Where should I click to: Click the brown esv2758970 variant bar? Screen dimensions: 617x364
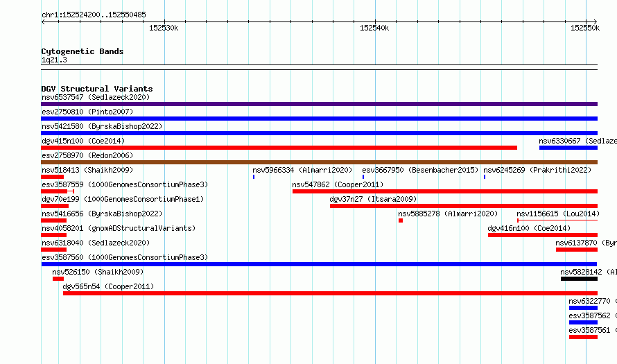click(319, 162)
